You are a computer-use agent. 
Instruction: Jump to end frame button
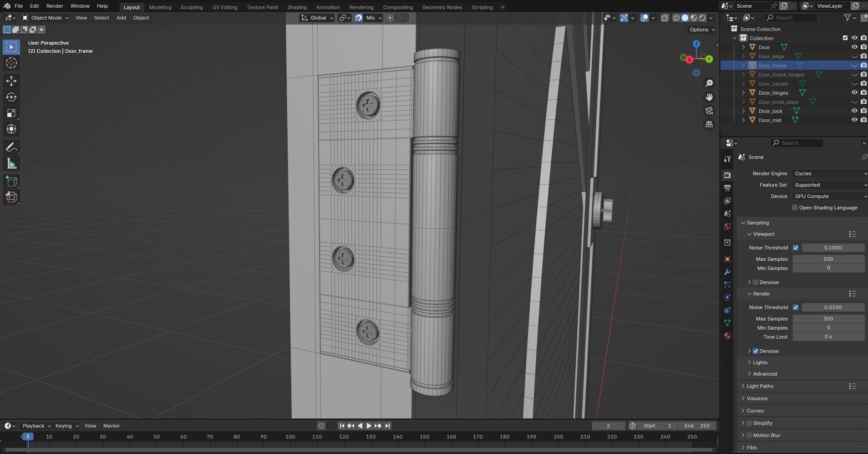pos(387,426)
